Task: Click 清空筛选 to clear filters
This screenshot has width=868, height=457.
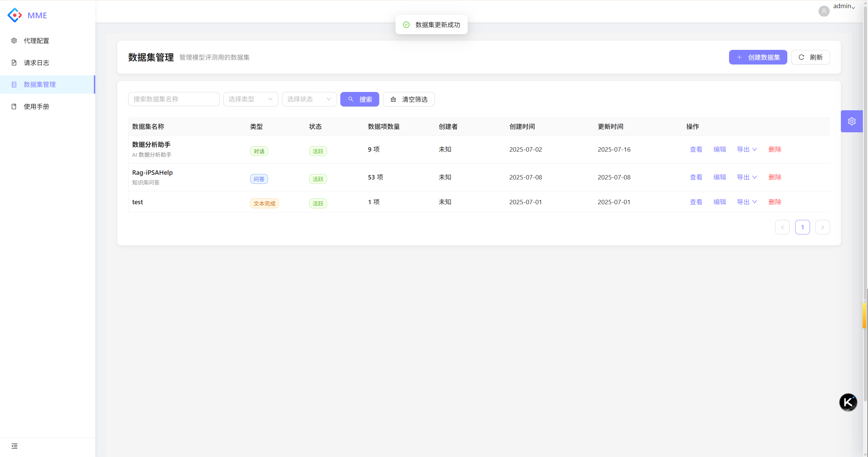Action: click(x=408, y=99)
